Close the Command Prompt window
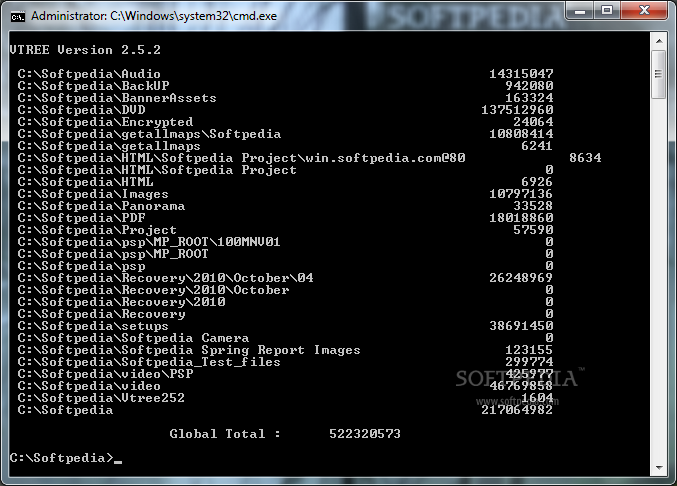677x486 pixels. 644,10
